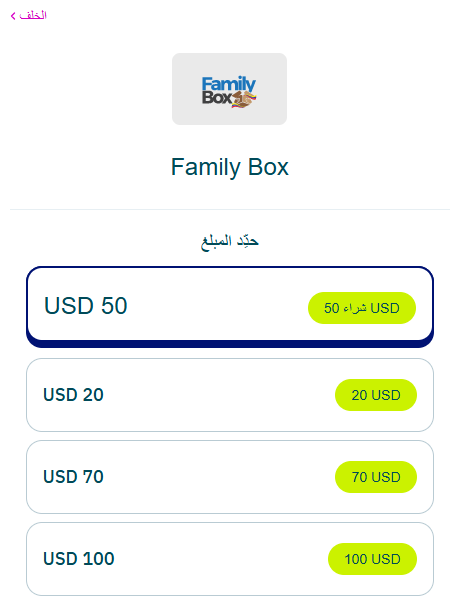The image size is (454, 609).
Task: Click the divider line under Family Box title
Action: [x=230, y=209]
